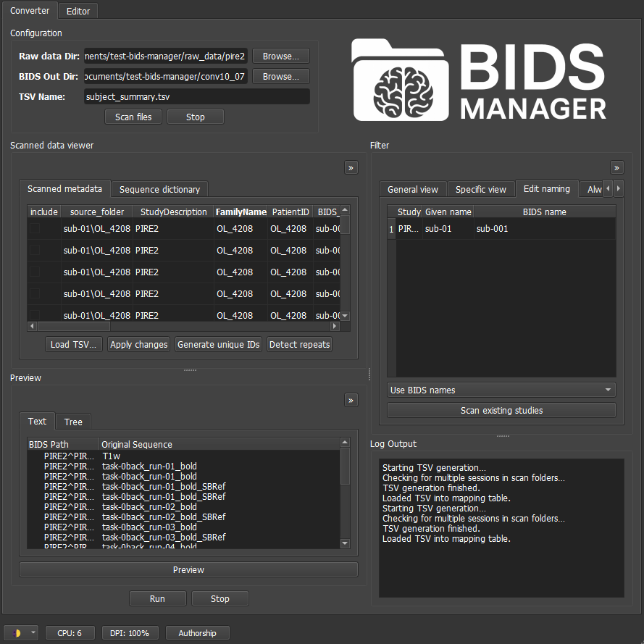Click the » button in the Preview panel
The height and width of the screenshot is (644, 644).
click(351, 400)
